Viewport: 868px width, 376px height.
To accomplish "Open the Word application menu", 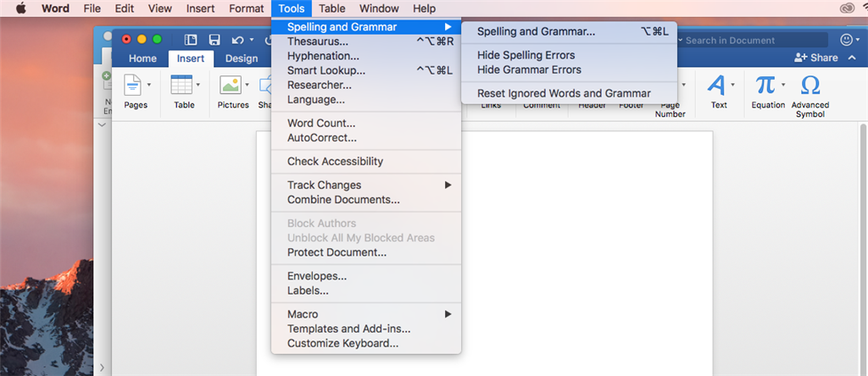I will point(55,8).
